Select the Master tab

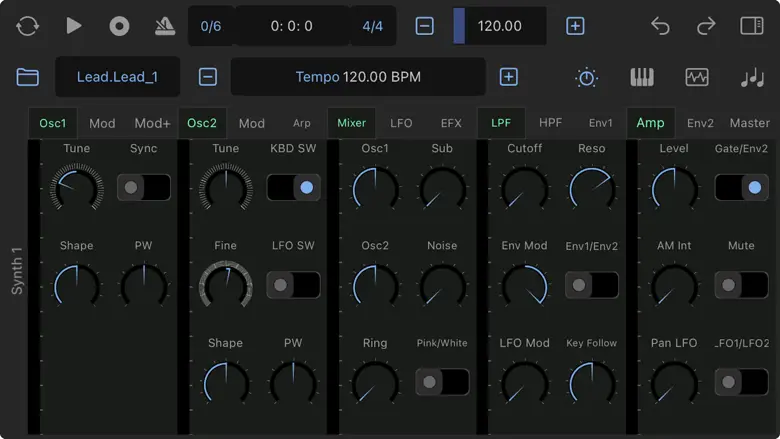tap(750, 123)
